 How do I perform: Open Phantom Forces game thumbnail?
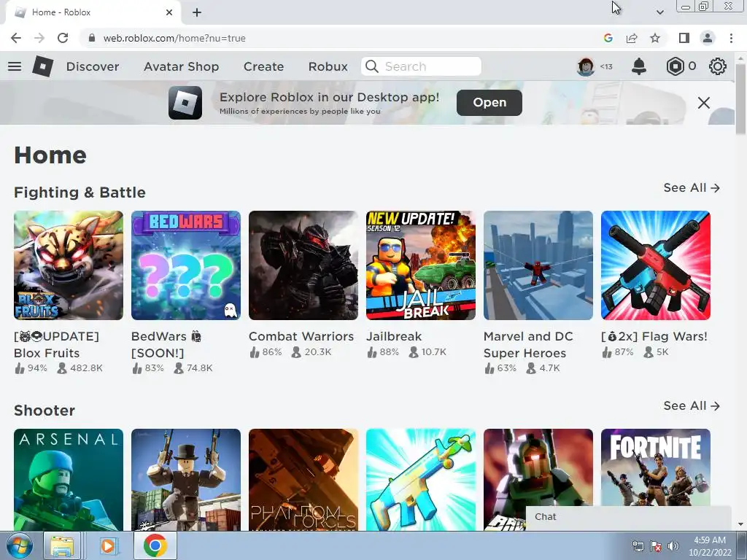click(x=303, y=480)
